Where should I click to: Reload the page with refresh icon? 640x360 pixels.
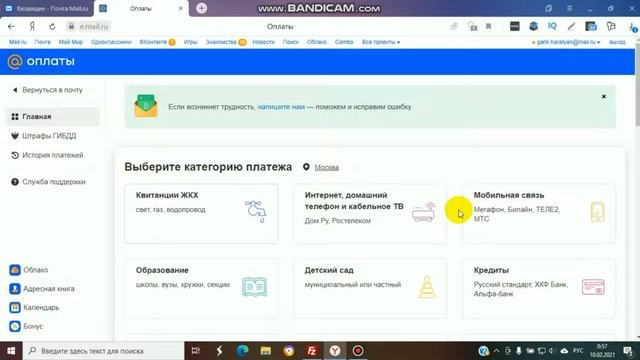(52, 27)
